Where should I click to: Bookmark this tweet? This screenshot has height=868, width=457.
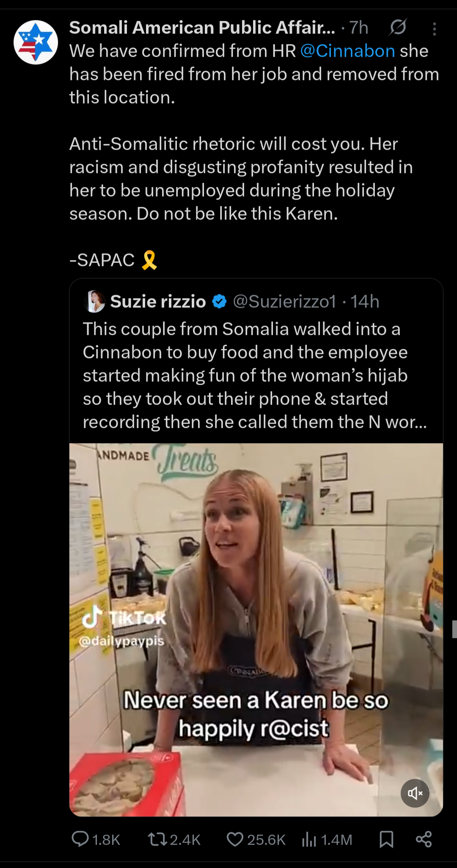pos(386,839)
